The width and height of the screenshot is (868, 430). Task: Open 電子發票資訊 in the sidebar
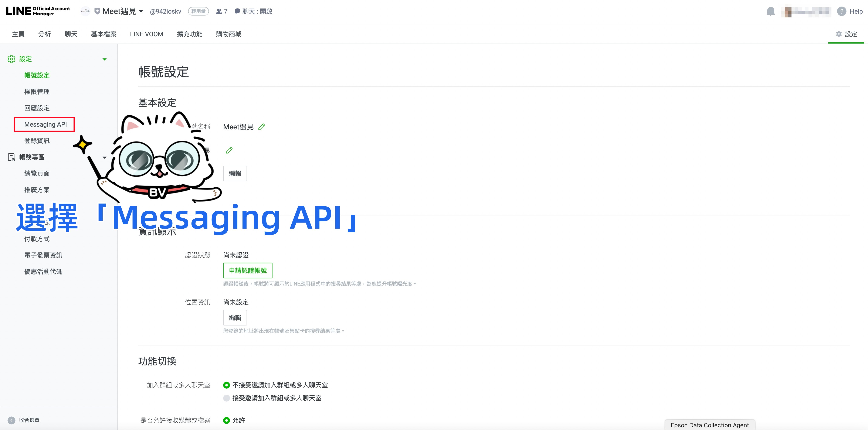pos(43,255)
